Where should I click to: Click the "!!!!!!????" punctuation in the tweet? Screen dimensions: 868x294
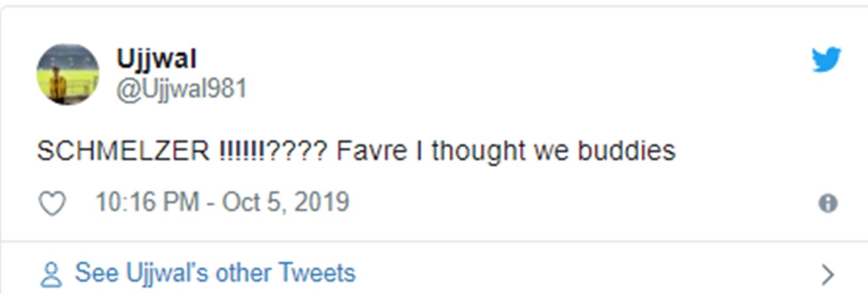click(271, 152)
